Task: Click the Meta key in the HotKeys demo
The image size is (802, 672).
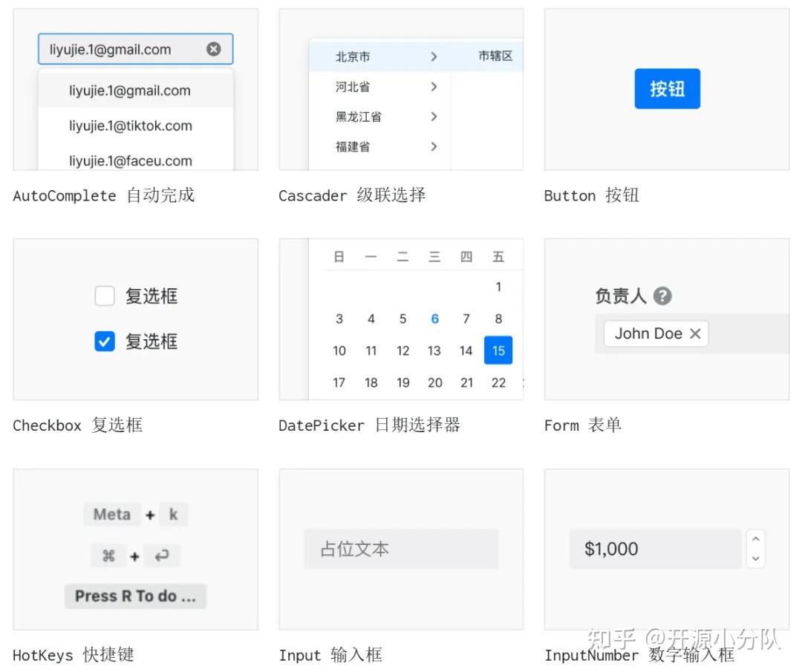Action: pos(111,514)
